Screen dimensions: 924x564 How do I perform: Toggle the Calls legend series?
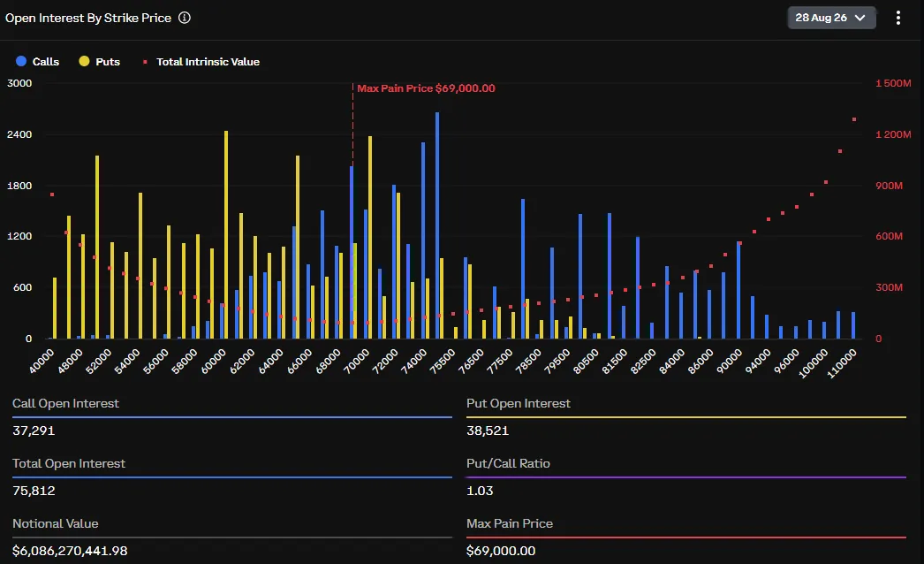38,61
